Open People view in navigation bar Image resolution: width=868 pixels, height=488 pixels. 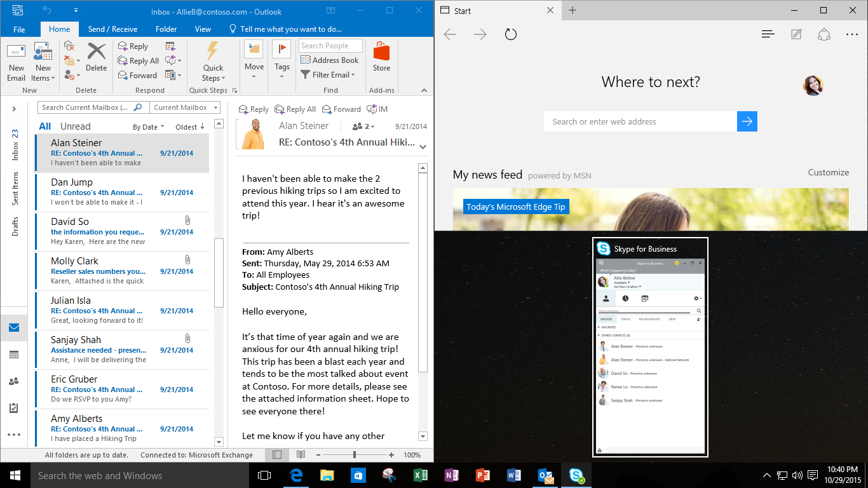(x=14, y=381)
